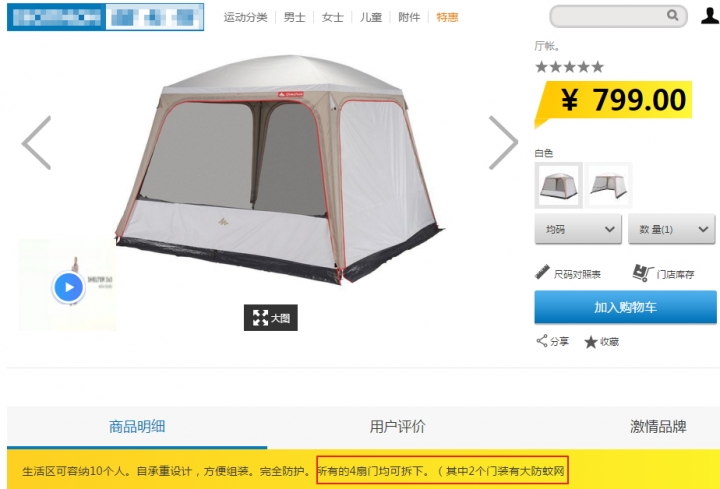720x489 pixels.
Task: Open the 大图 enlarge image button
Action: 270,318
